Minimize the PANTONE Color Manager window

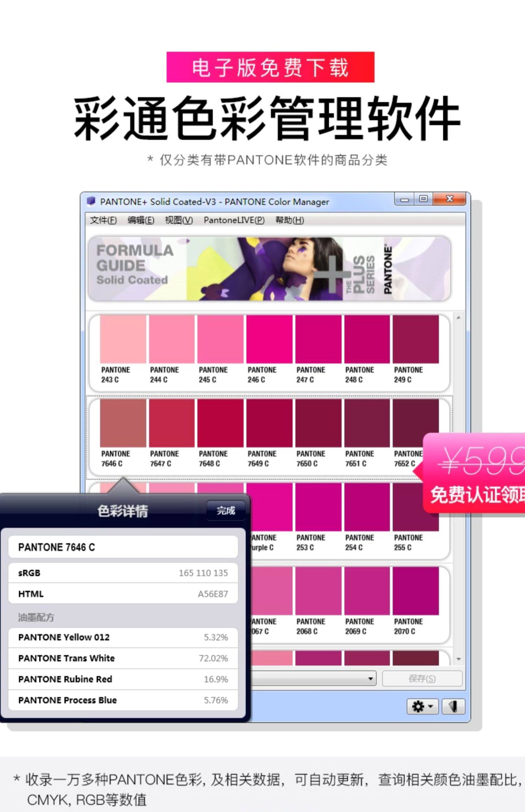(x=405, y=199)
